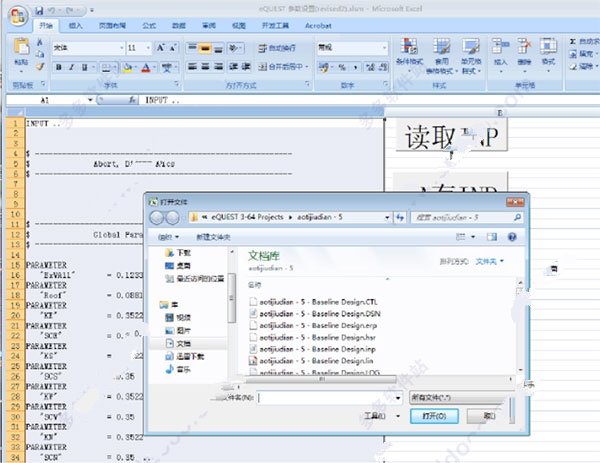Increase font size with large A
The height and width of the screenshot is (463, 600).
[x=160, y=48]
